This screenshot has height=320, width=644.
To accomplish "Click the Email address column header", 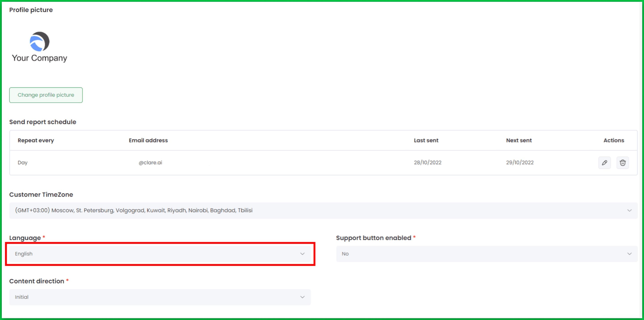I will pos(148,141).
